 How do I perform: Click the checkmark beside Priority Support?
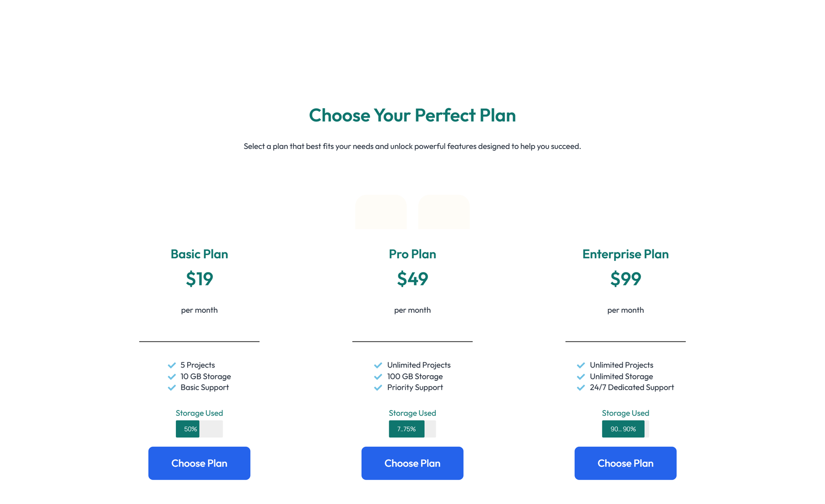pos(378,388)
